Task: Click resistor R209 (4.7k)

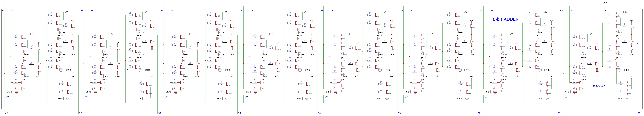Action: 73,48
